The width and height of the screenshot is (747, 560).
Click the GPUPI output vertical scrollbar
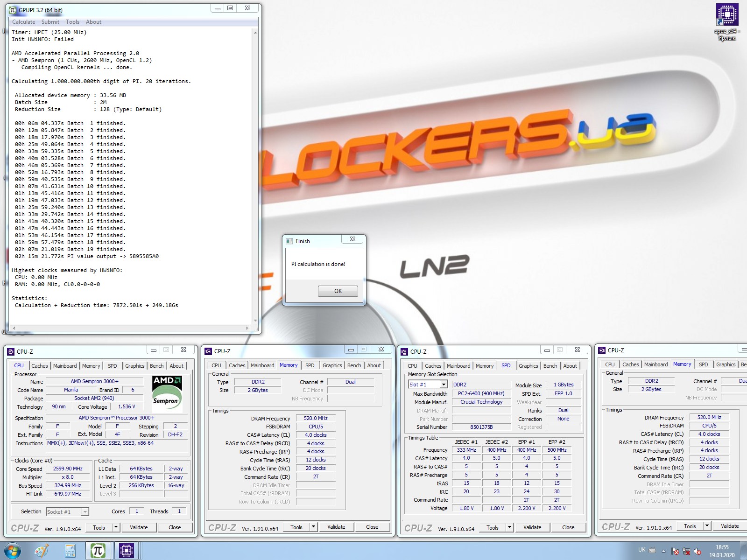coord(255,176)
